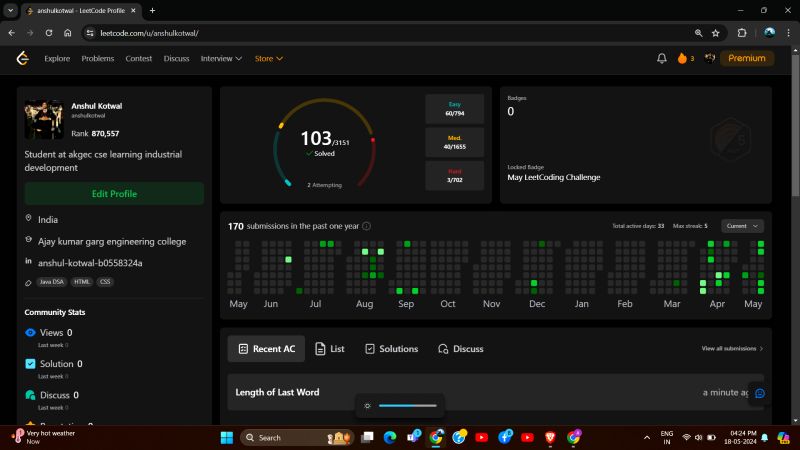Click the page vertical scrollbar
The height and width of the screenshot is (450, 800).
coord(795,125)
